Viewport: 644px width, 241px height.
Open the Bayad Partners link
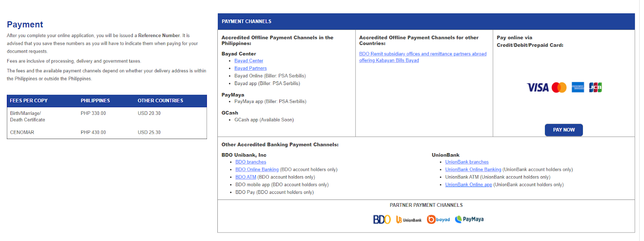pos(250,69)
